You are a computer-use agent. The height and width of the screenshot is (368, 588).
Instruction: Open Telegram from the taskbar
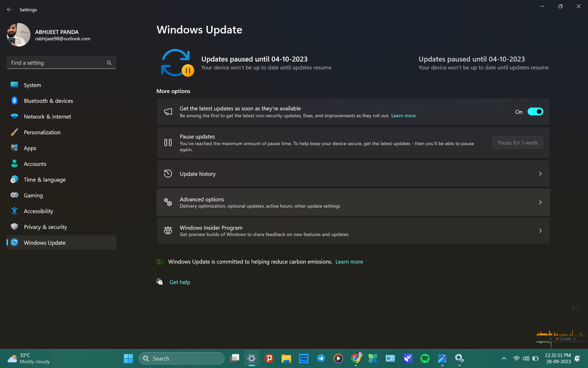321,359
